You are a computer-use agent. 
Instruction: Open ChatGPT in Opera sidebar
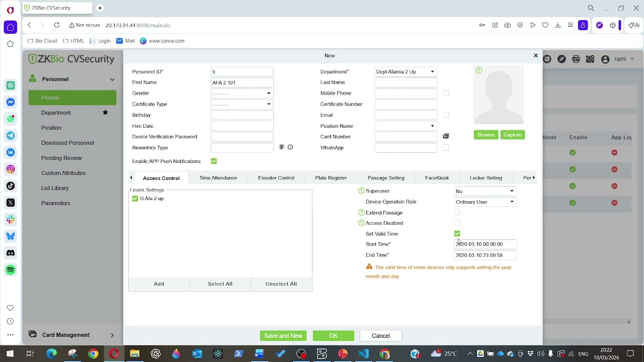(11, 85)
